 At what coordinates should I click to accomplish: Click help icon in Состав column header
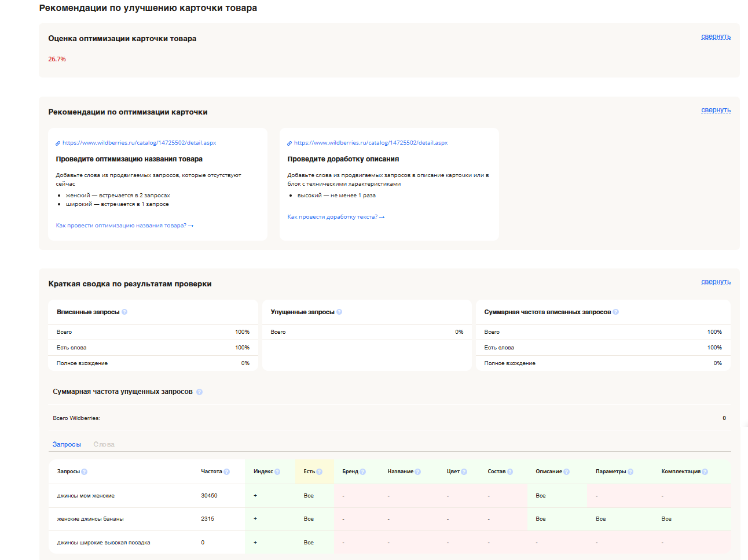(x=510, y=472)
